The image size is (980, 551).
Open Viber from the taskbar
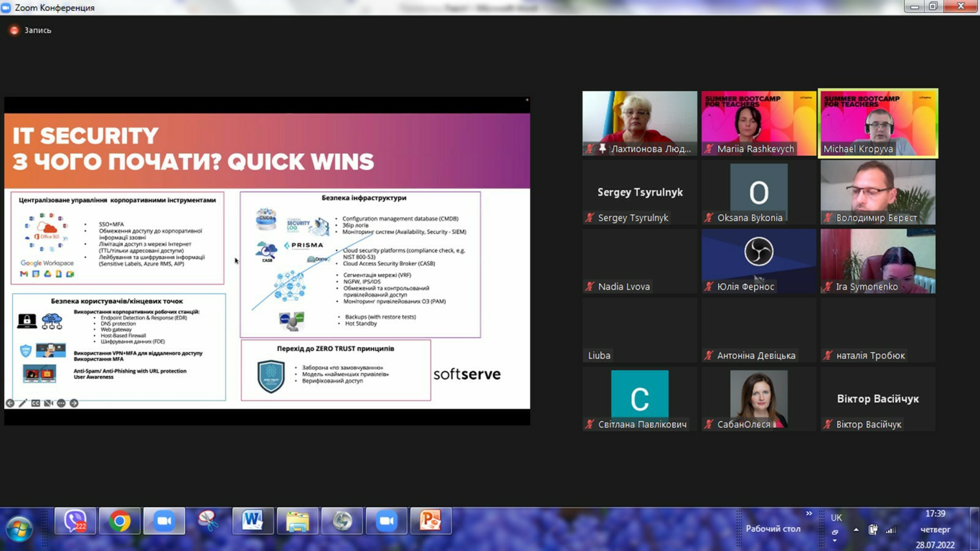pyautogui.click(x=75, y=522)
